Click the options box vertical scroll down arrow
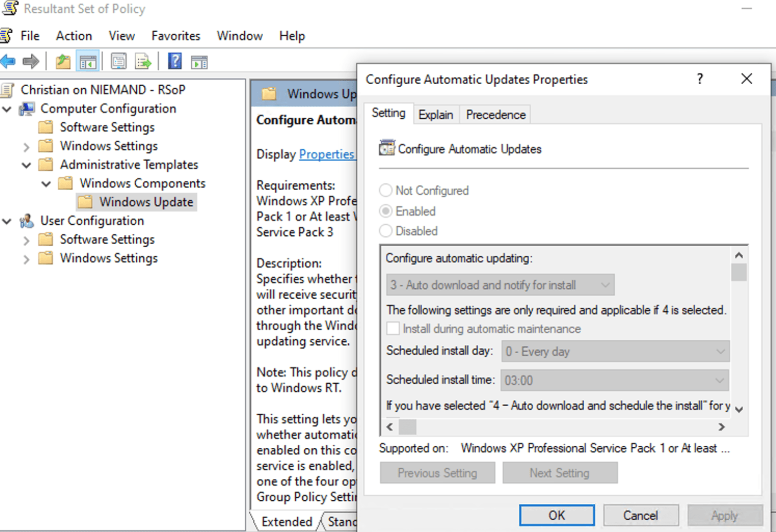This screenshot has height=532, width=776. pos(739,410)
